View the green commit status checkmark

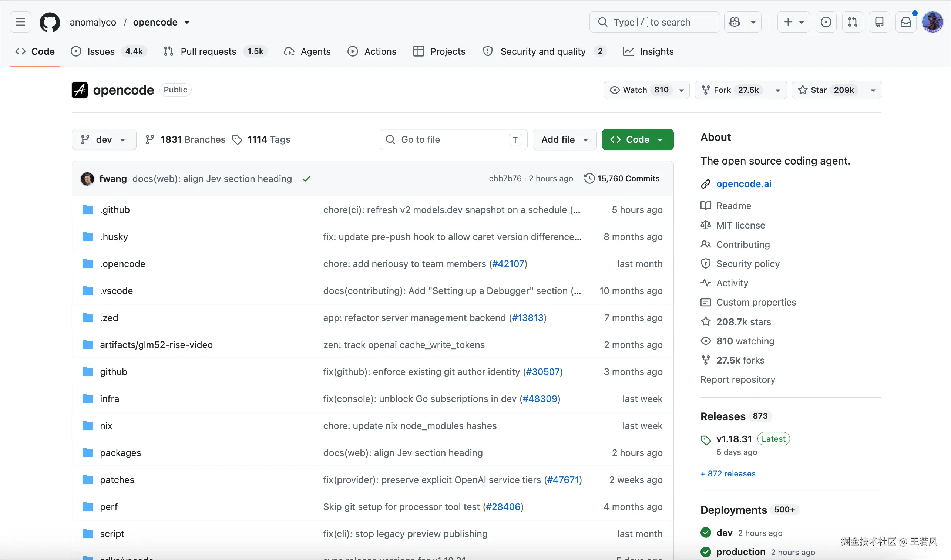click(306, 179)
